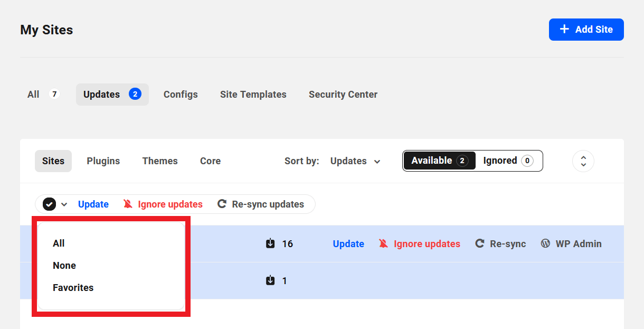Click the Available count badge 2
This screenshot has height=329, width=644.
tap(462, 161)
